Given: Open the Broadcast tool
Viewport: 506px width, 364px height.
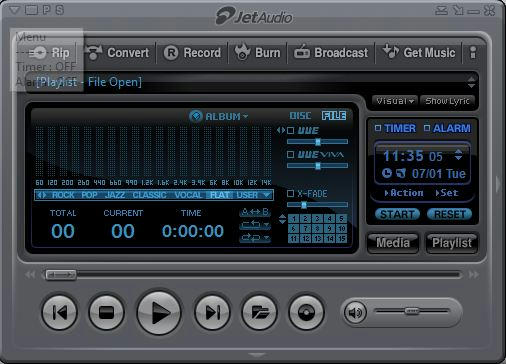Looking at the screenshot, I should click(331, 53).
